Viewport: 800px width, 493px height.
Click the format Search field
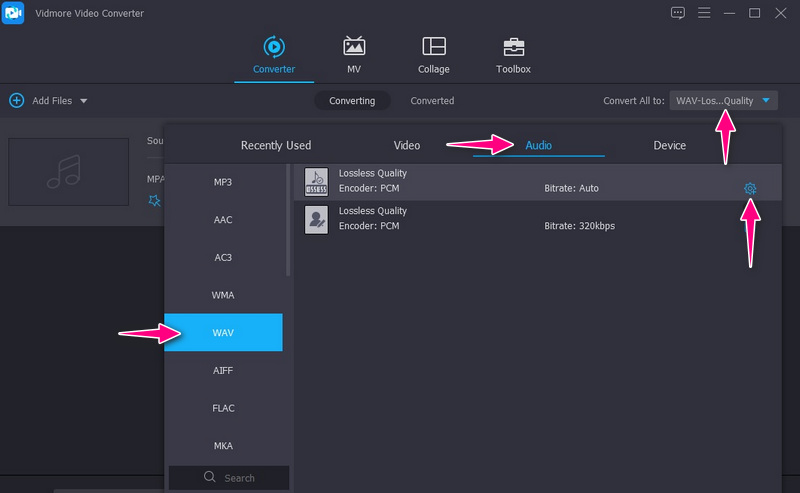tap(229, 478)
